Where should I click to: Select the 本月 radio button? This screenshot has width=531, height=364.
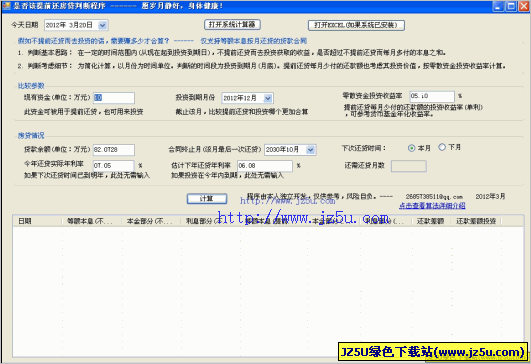[411, 148]
